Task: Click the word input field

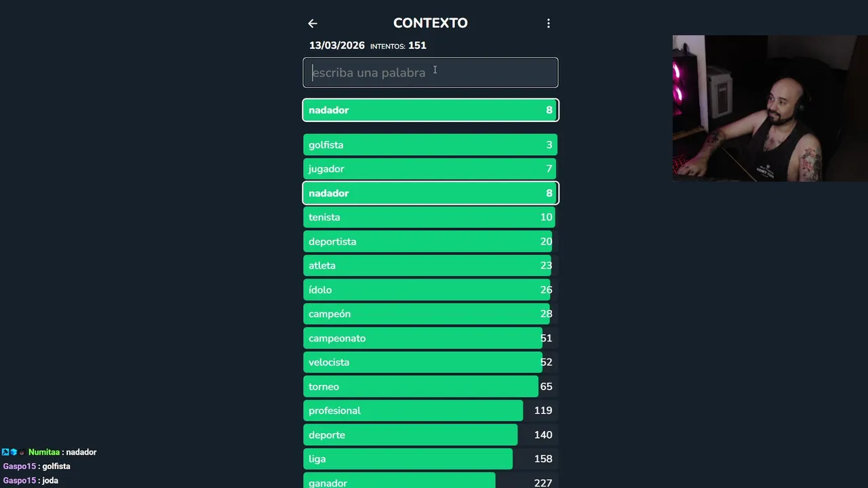Action: [x=430, y=73]
